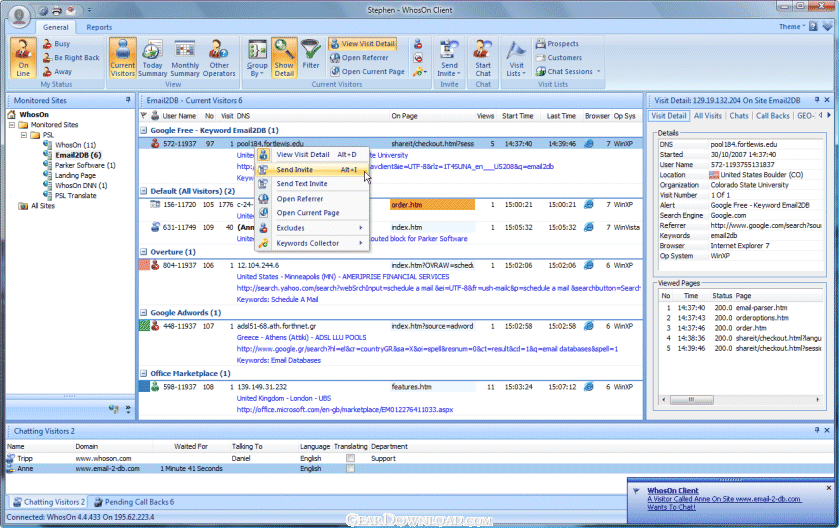Screen dimensions: 839x528
Task: Open Group By dropdown
Action: click(257, 58)
